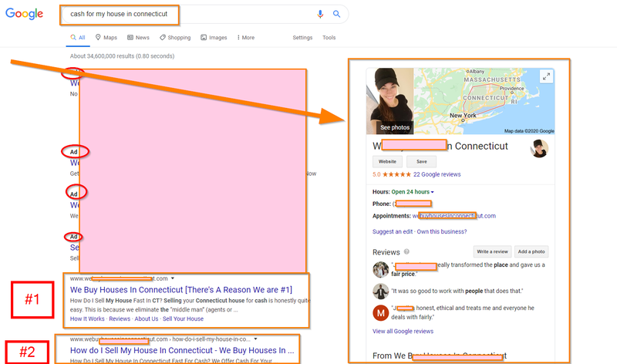This screenshot has width=617, height=364.
Task: Switch to the News tab
Action: tap(138, 38)
